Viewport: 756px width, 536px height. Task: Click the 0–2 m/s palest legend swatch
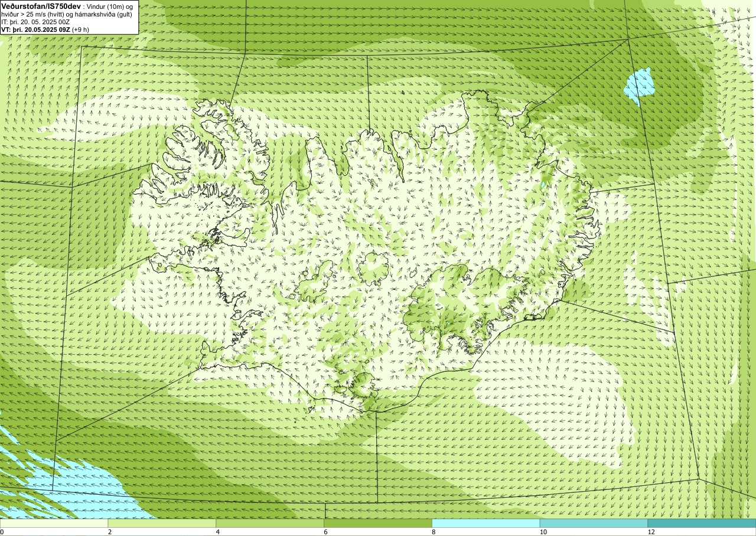54,524
